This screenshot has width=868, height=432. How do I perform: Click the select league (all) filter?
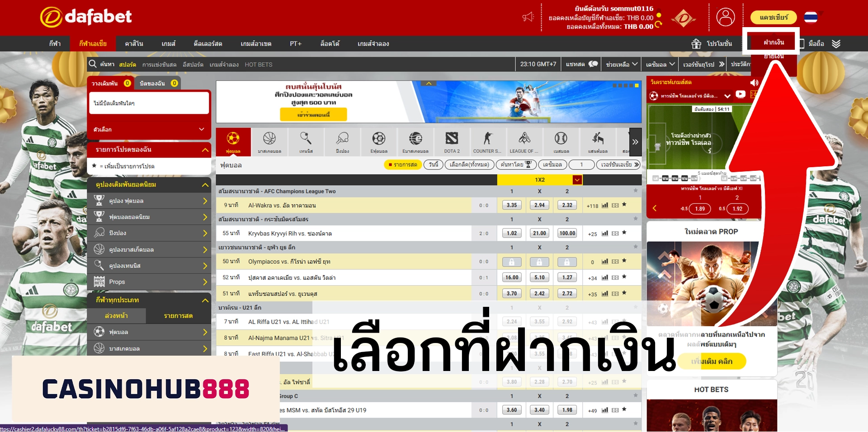[x=469, y=164]
